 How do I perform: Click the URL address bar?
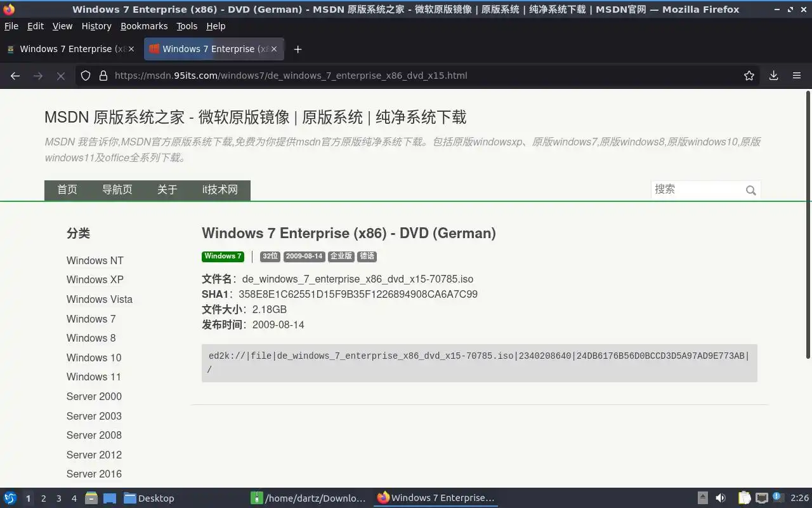(419, 76)
